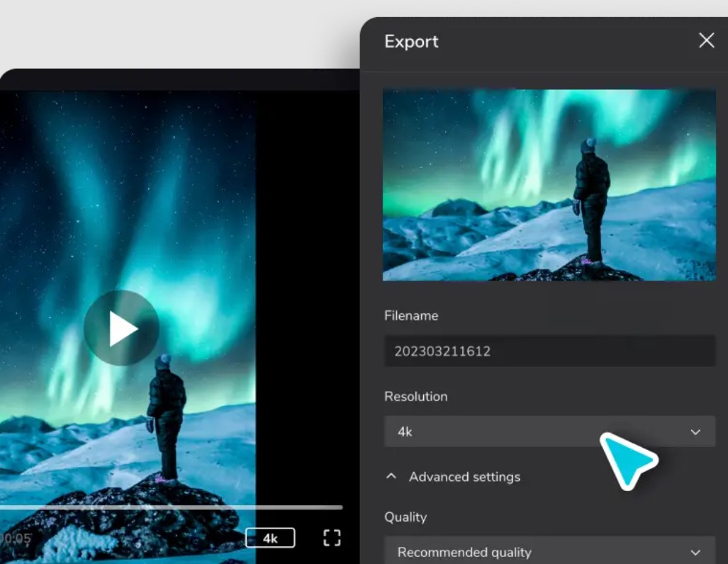Collapse Advanced settings using the chevron
The image size is (728, 564).
[391, 477]
